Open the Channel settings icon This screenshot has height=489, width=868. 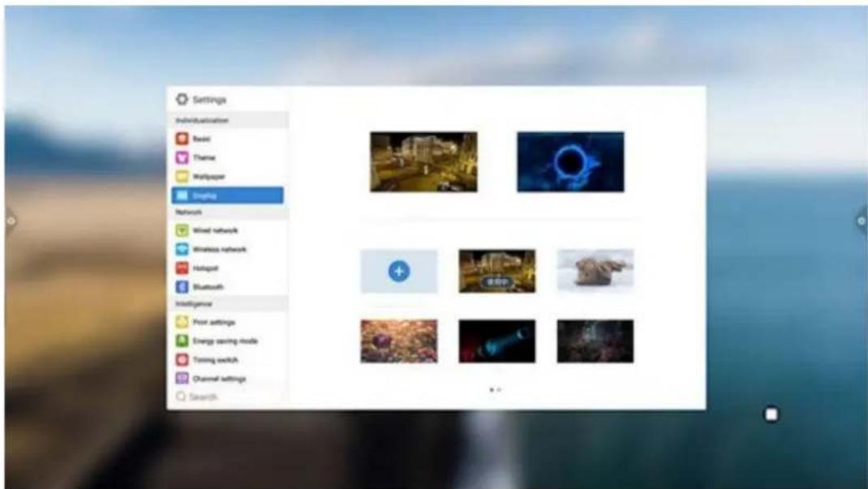tap(183, 379)
